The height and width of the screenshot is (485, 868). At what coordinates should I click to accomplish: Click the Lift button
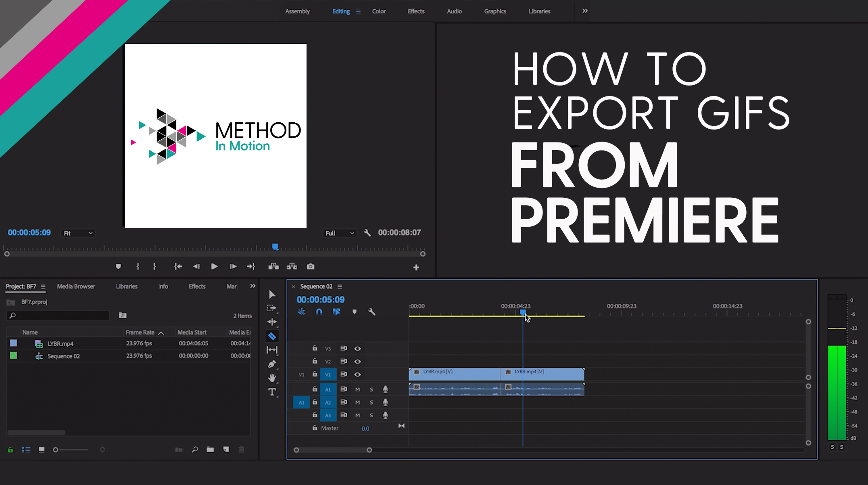point(273,266)
